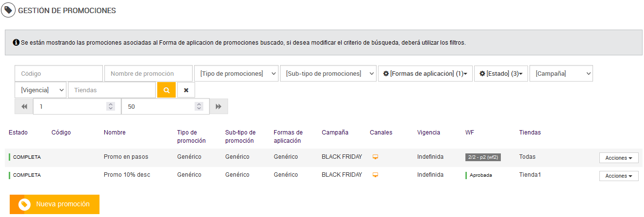Open Acciones menu for Promo en pasos
This screenshot has width=644, height=217.
tap(618, 158)
